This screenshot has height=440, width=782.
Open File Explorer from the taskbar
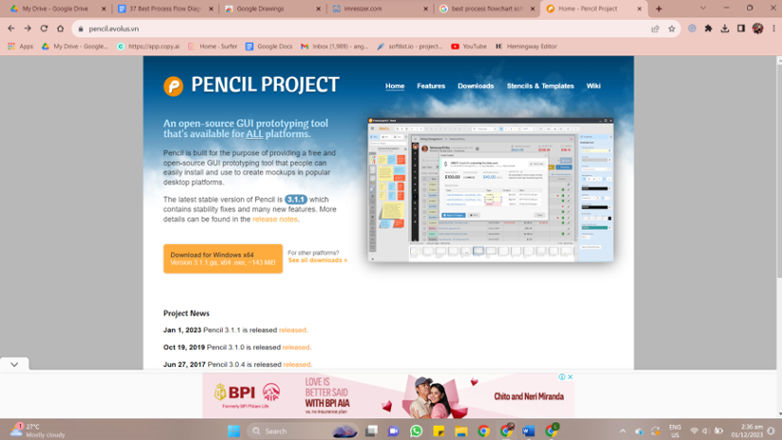click(461, 431)
